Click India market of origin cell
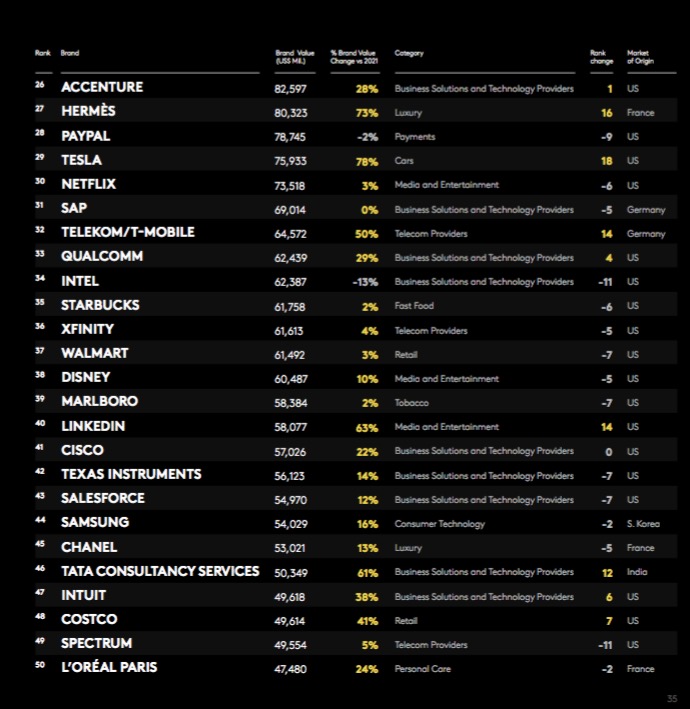This screenshot has width=690, height=709. coord(637,571)
